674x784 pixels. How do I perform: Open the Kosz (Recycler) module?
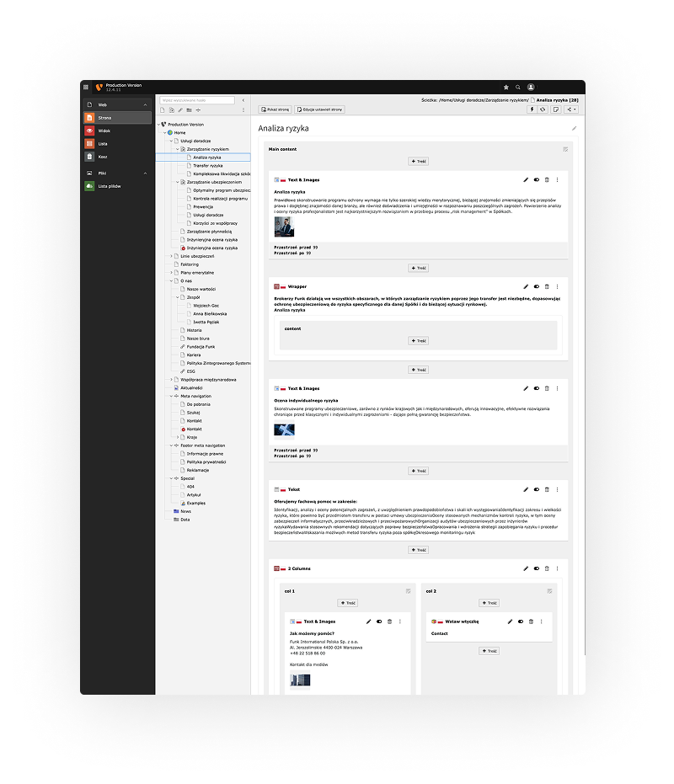[103, 156]
